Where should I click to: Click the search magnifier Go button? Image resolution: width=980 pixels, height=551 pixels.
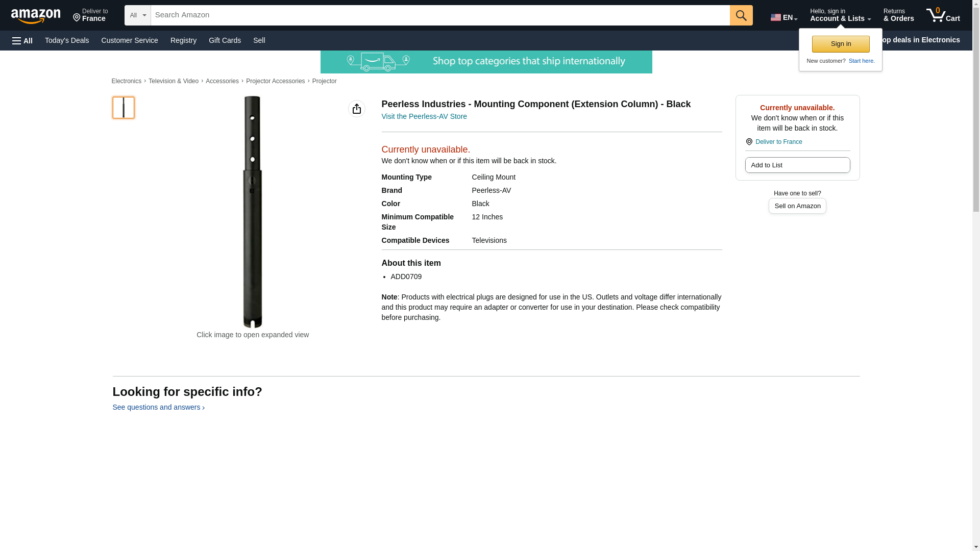pyautogui.click(x=741, y=15)
